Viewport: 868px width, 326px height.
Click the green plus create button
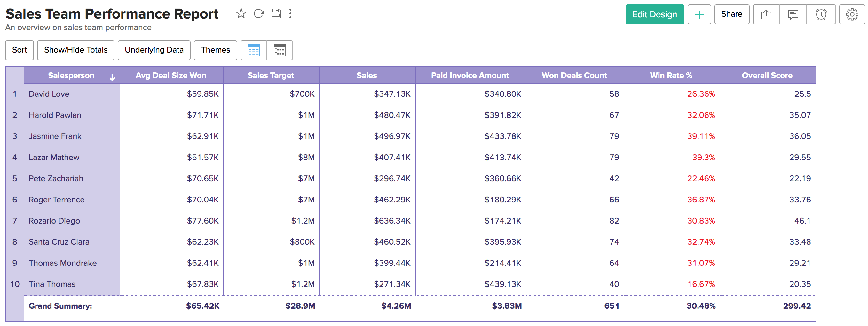click(699, 14)
